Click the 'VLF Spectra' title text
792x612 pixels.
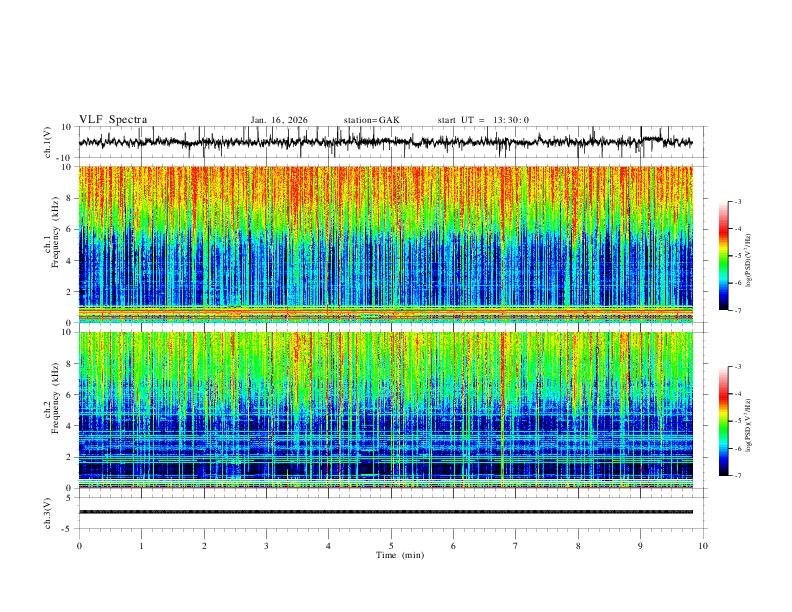(113, 120)
